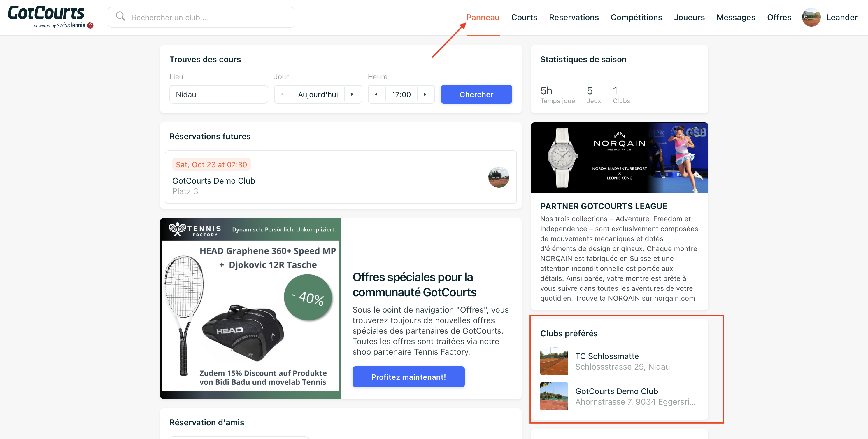Select next day arrow after Aujourd'hui

point(352,94)
